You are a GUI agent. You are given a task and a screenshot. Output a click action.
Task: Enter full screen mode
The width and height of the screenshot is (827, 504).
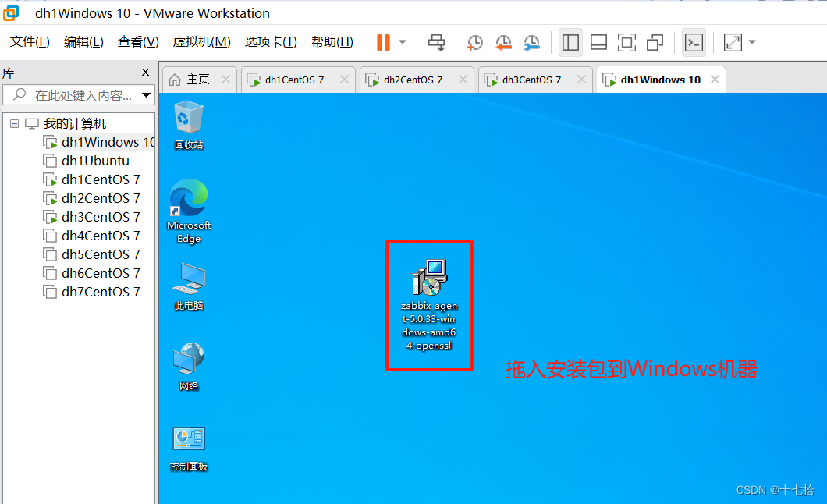(x=626, y=42)
